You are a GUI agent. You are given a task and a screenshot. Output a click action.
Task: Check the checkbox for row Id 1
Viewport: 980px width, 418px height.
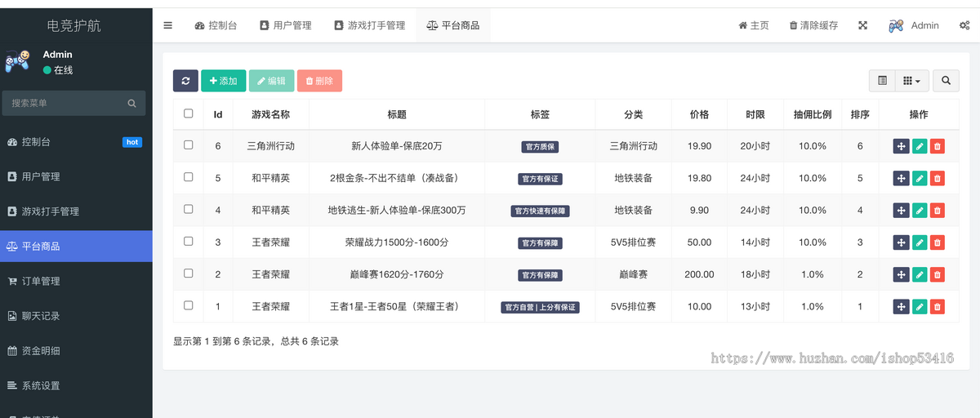tap(189, 305)
